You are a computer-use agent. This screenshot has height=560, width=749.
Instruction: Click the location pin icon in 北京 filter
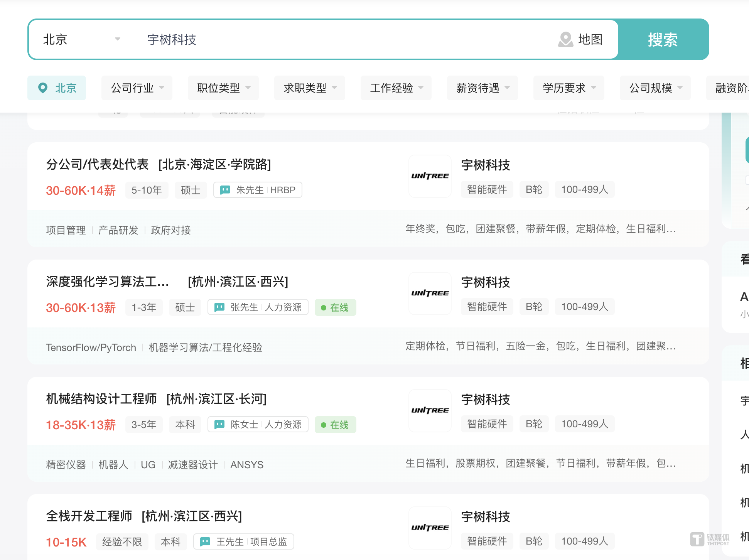coord(43,88)
